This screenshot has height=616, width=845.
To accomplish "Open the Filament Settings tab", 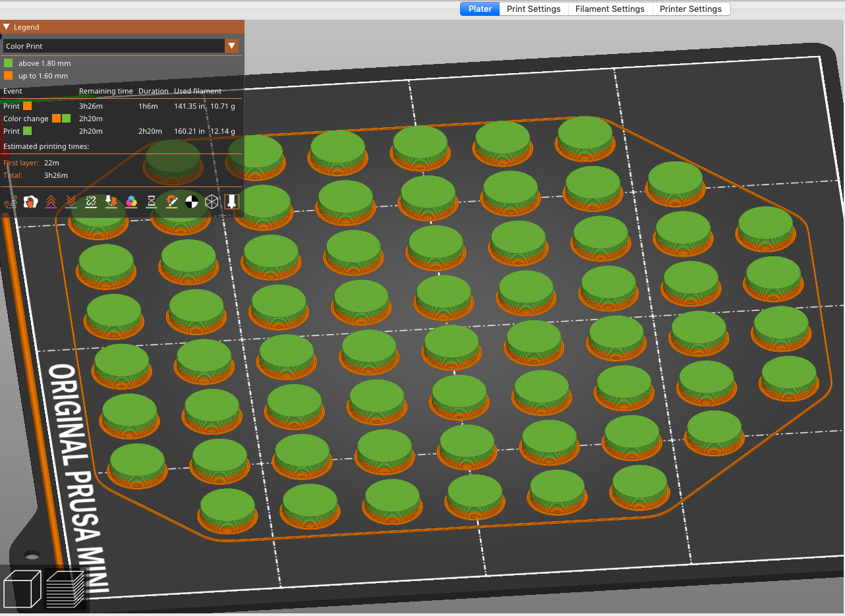I will (x=610, y=9).
